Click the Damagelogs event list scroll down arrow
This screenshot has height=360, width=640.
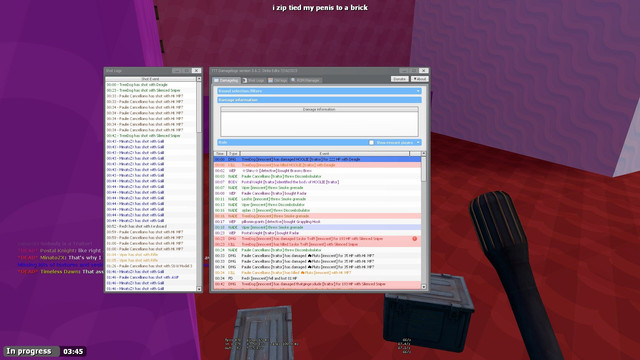tap(424, 287)
